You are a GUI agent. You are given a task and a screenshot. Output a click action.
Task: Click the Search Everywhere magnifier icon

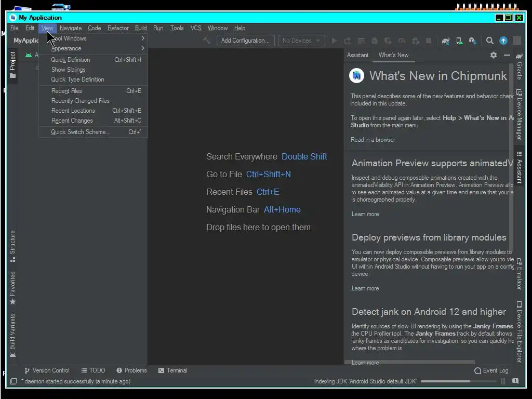[489, 41]
